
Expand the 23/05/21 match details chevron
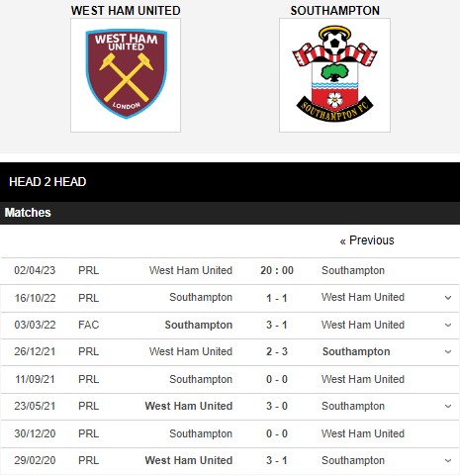pos(448,406)
